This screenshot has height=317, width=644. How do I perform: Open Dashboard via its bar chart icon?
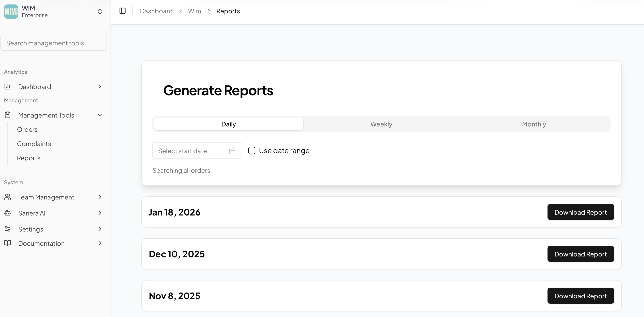pos(8,86)
